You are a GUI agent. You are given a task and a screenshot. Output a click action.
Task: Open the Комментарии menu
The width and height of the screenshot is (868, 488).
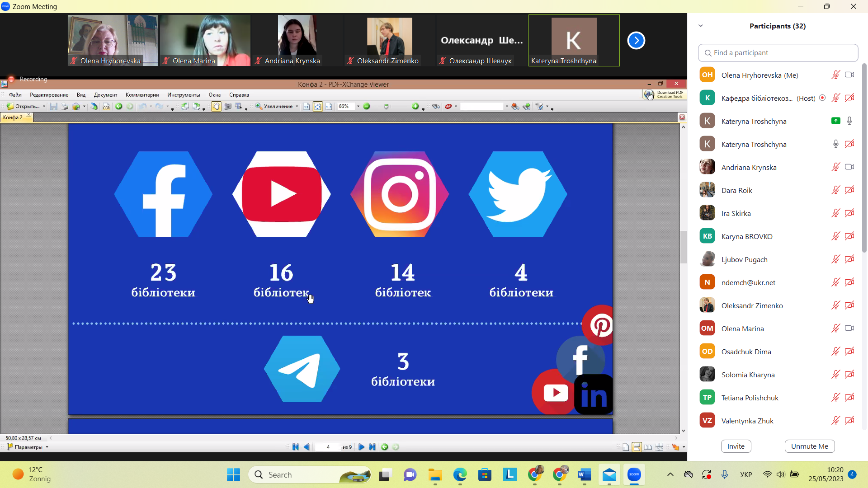click(142, 95)
